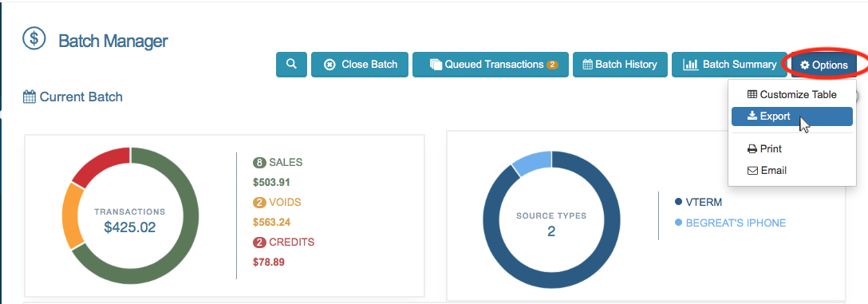
Task: Click the calendar icon on Batch History
Action: pyautogui.click(x=588, y=65)
